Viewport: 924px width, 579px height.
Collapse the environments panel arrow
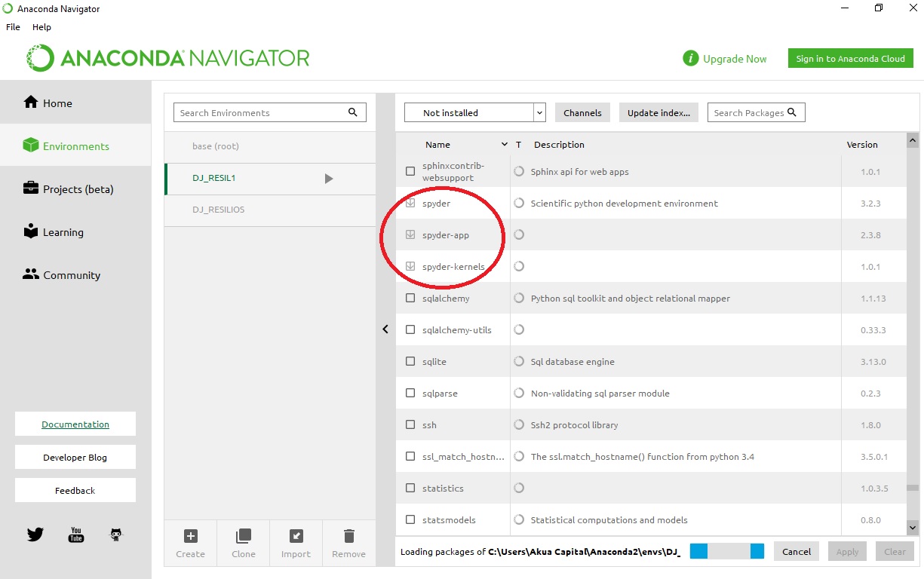[x=385, y=329]
